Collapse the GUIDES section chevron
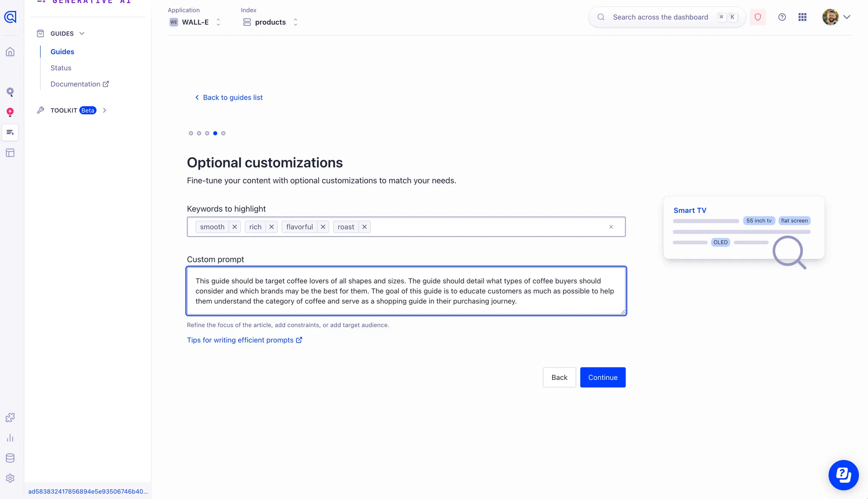868x499 pixels. 82,33
